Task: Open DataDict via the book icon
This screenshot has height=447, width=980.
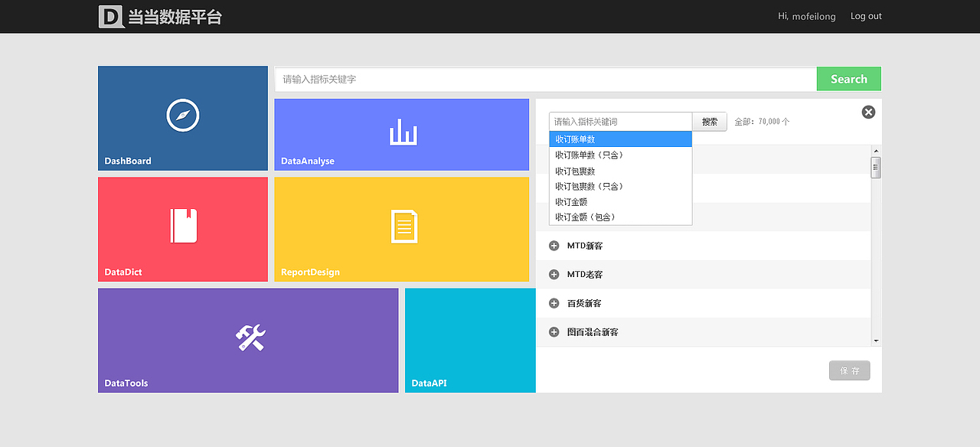Action: click(184, 226)
